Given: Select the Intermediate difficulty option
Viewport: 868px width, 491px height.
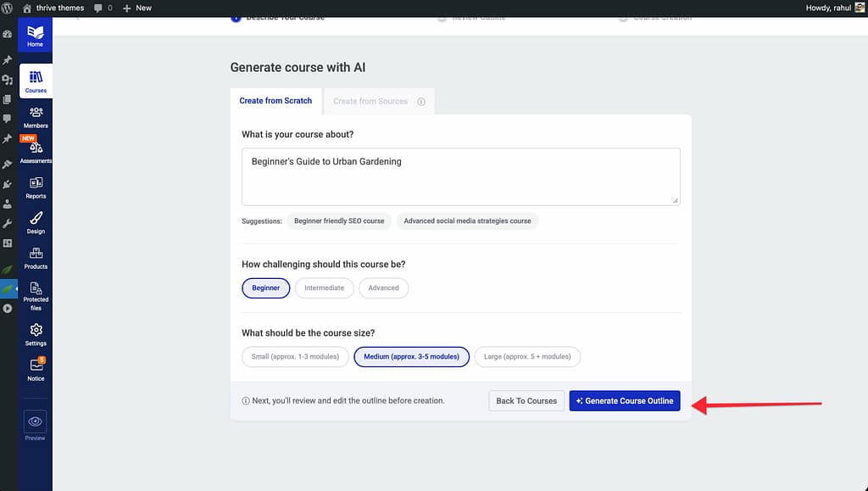Looking at the screenshot, I should click(324, 288).
